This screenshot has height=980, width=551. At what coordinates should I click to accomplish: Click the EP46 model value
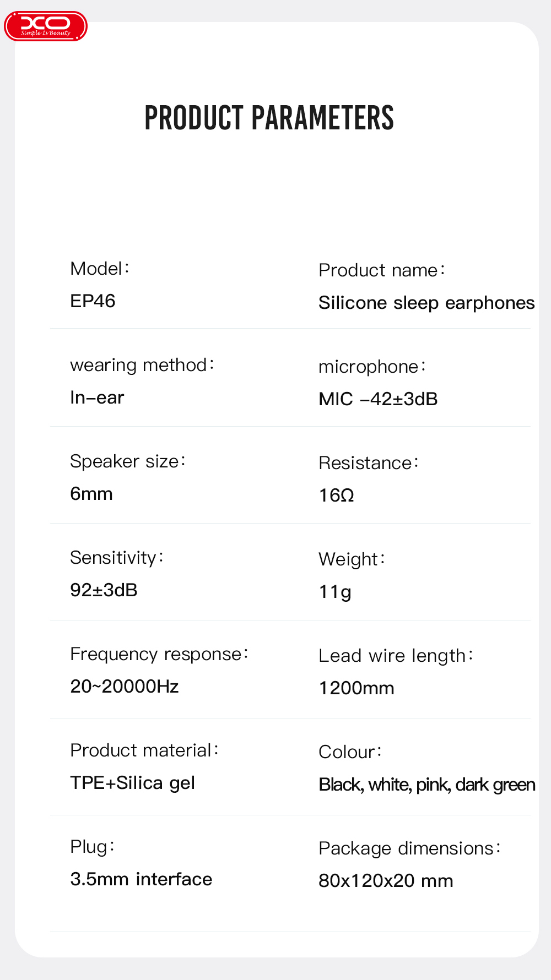pos(93,301)
